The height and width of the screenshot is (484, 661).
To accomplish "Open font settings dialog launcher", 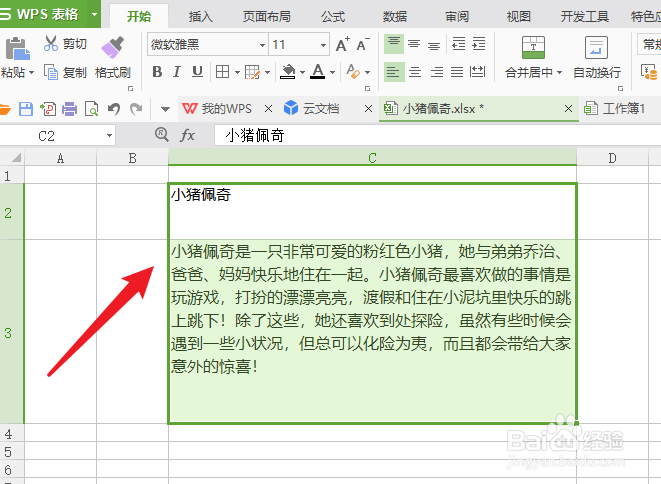I will [367, 89].
